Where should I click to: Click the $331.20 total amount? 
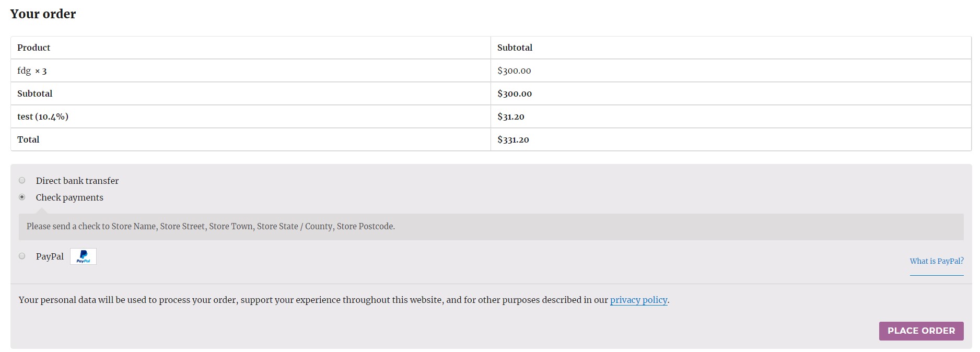pyautogui.click(x=513, y=139)
